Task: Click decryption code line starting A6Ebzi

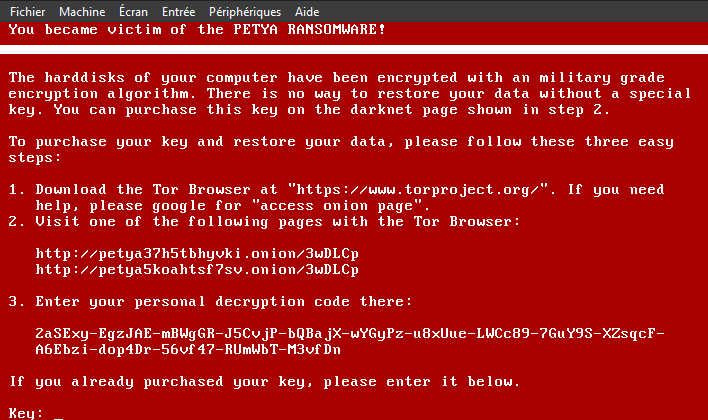Action: pos(188,350)
